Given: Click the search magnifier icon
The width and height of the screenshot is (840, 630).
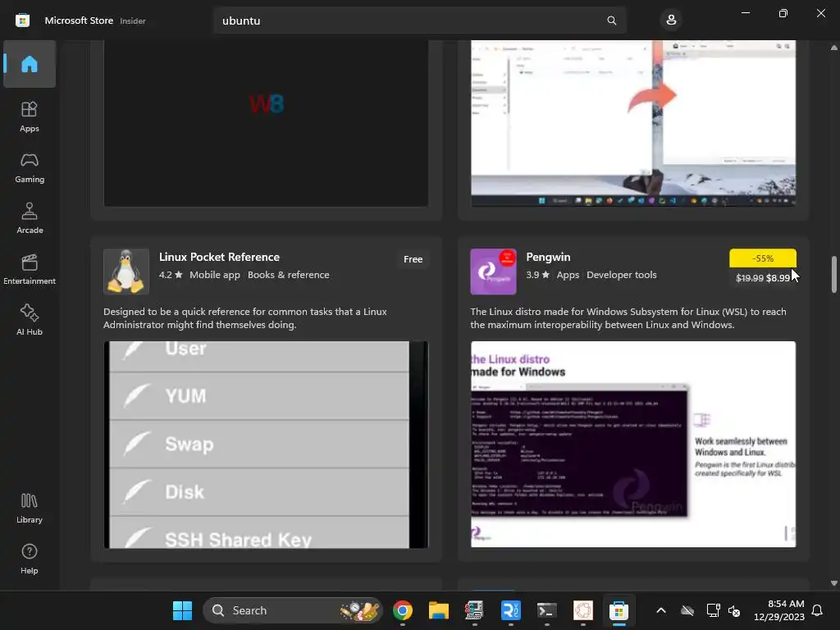Looking at the screenshot, I should point(611,21).
